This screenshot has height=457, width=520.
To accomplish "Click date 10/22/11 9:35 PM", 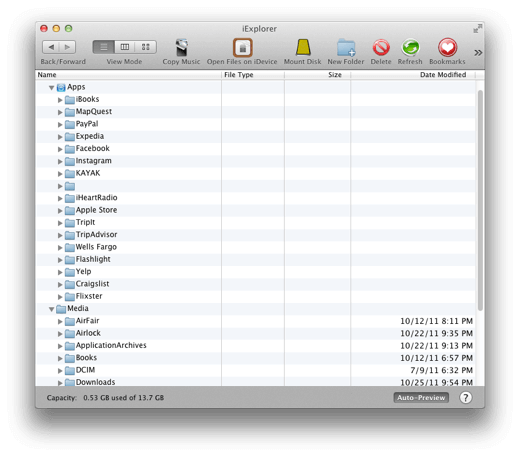I will click(436, 333).
